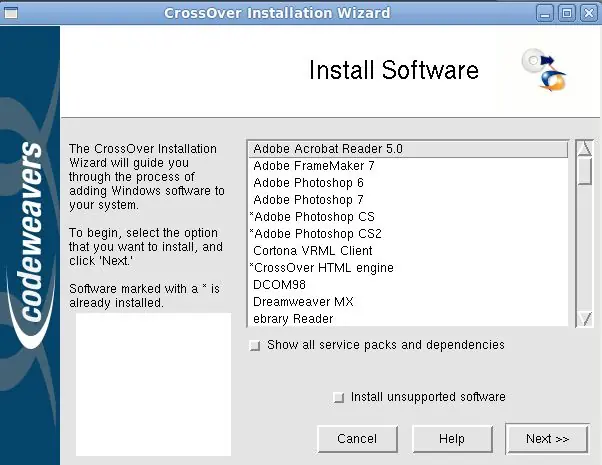
Task: Click the scrollbar down arrow of software list
Action: [585, 319]
